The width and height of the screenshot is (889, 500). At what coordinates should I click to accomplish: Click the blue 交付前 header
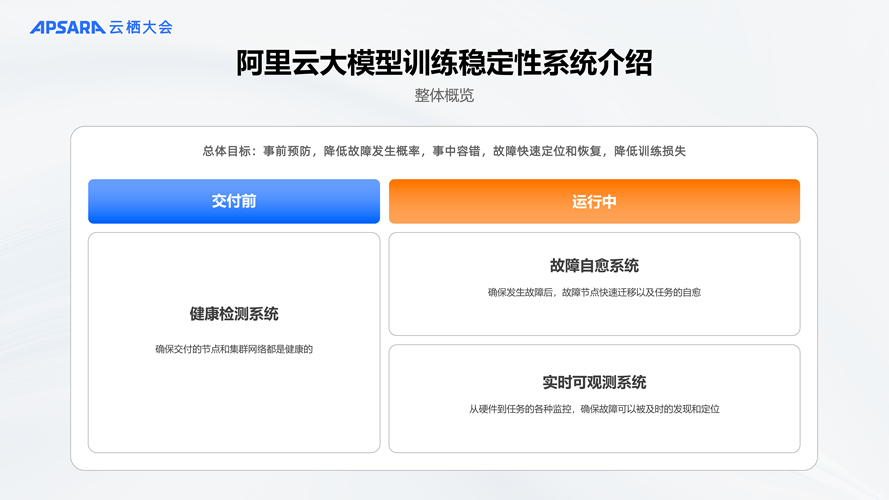click(x=234, y=201)
